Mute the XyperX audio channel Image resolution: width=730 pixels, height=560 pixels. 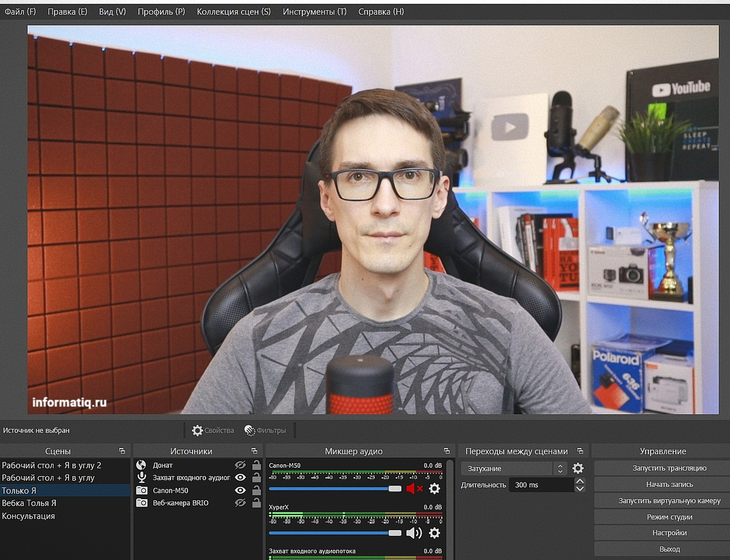click(414, 533)
